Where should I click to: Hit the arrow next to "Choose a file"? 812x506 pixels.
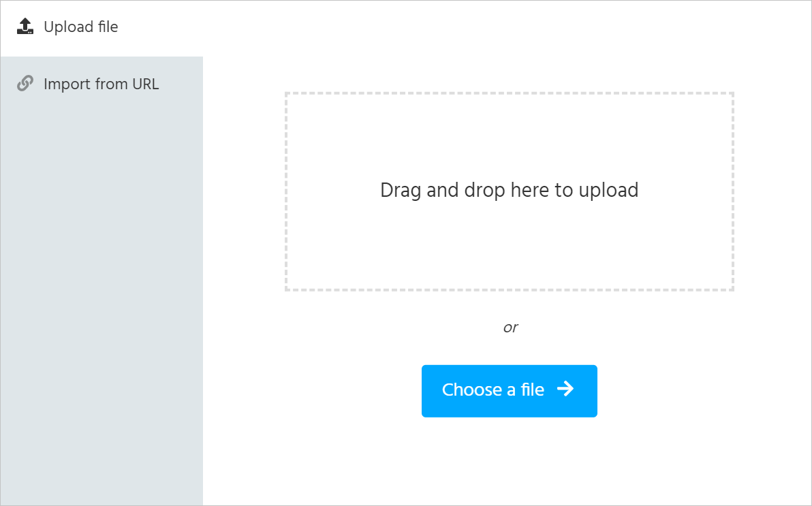pos(565,389)
